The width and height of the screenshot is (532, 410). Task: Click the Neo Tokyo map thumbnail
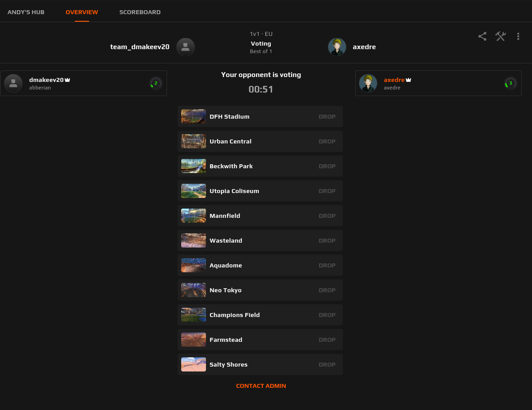[x=194, y=290]
